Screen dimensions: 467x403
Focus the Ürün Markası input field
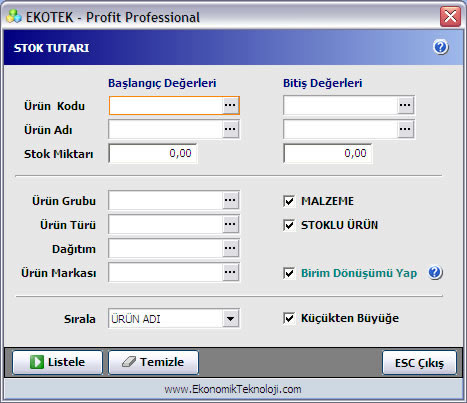(x=166, y=272)
